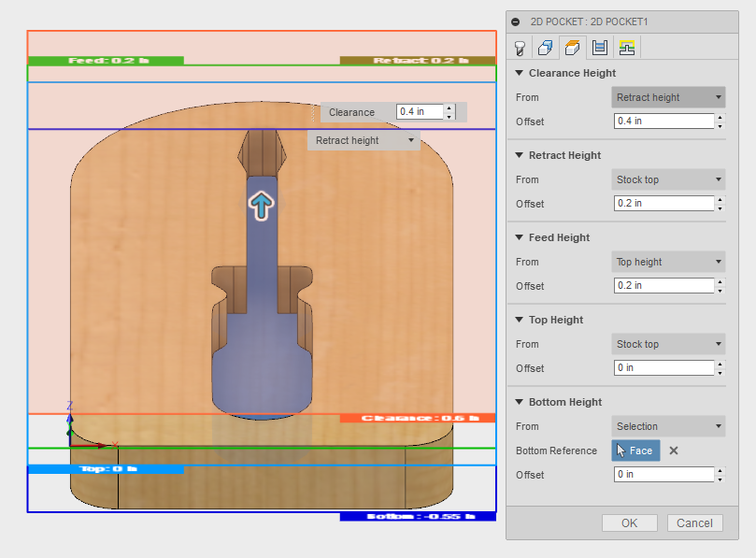Image resolution: width=756 pixels, height=558 pixels.
Task: Select the Retract: 0.2 in height label
Action: 418,60
